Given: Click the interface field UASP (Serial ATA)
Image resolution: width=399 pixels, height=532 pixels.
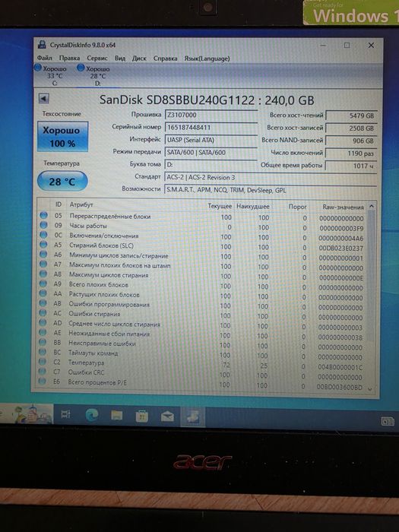Looking at the screenshot, I should point(211,140).
